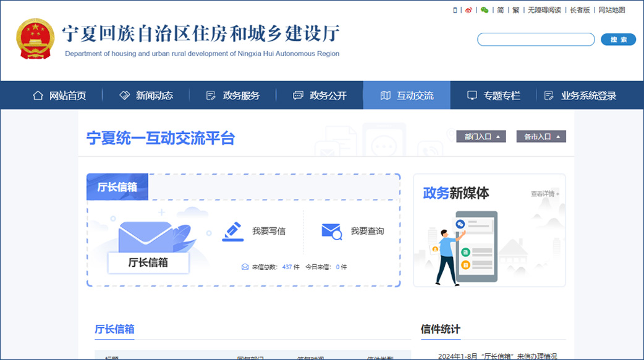Click the 宁夏统一互动交流平台 heading

click(161, 138)
